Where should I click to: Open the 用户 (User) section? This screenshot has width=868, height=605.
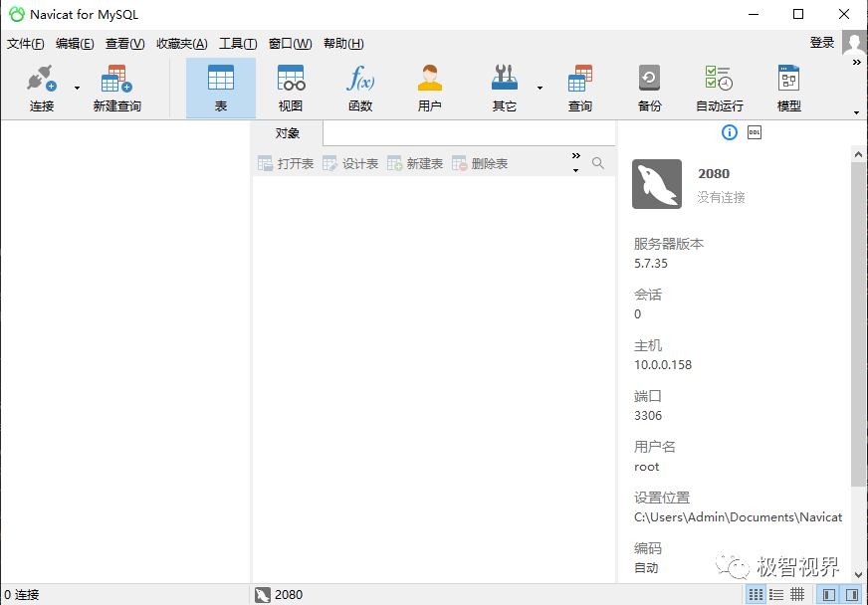pos(430,88)
